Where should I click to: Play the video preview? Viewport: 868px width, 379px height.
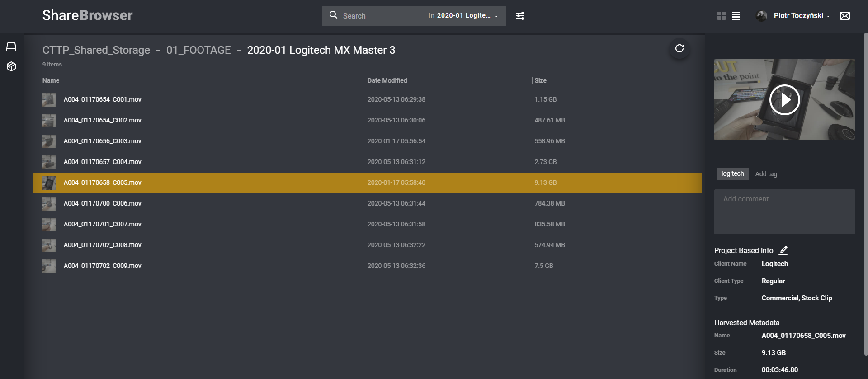tap(785, 100)
